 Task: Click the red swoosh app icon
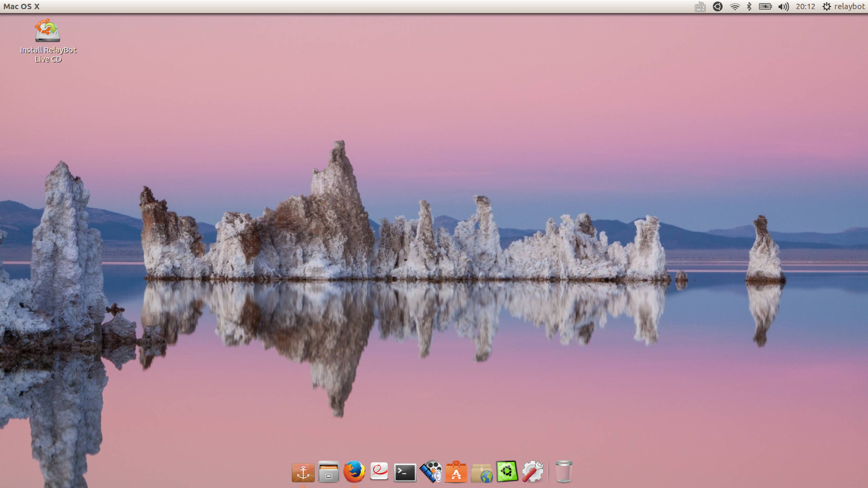(x=379, y=471)
